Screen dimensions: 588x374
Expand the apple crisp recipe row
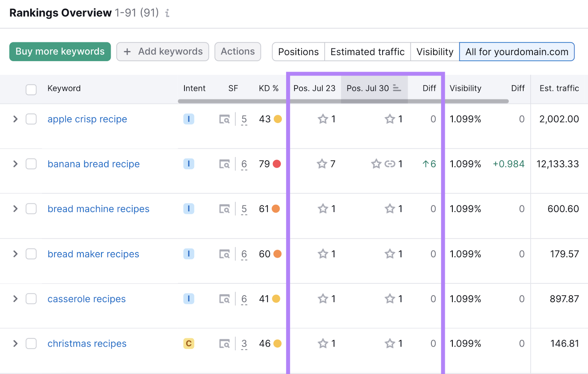pyautogui.click(x=15, y=119)
